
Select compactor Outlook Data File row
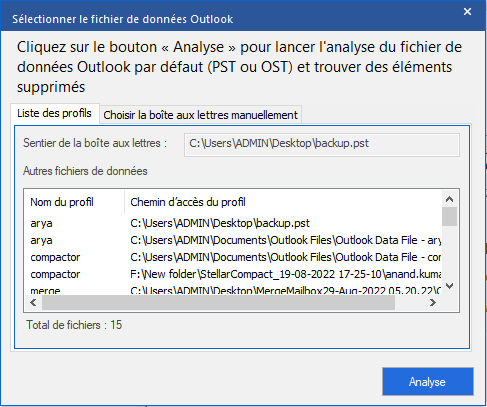coord(233,257)
